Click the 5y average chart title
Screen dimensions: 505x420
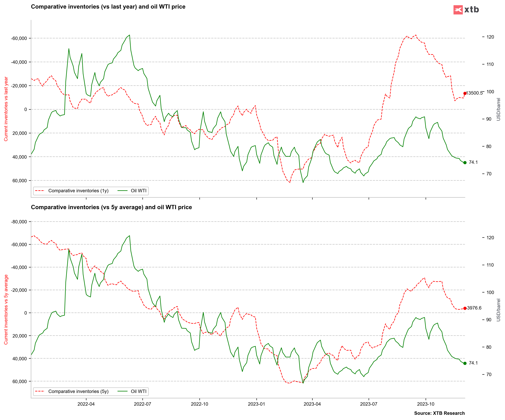[x=111, y=207]
